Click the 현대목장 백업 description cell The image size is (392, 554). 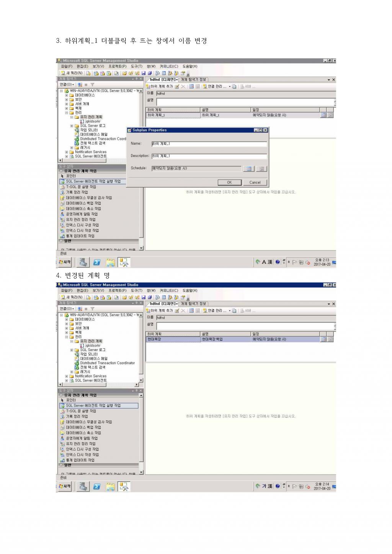tap(226, 339)
